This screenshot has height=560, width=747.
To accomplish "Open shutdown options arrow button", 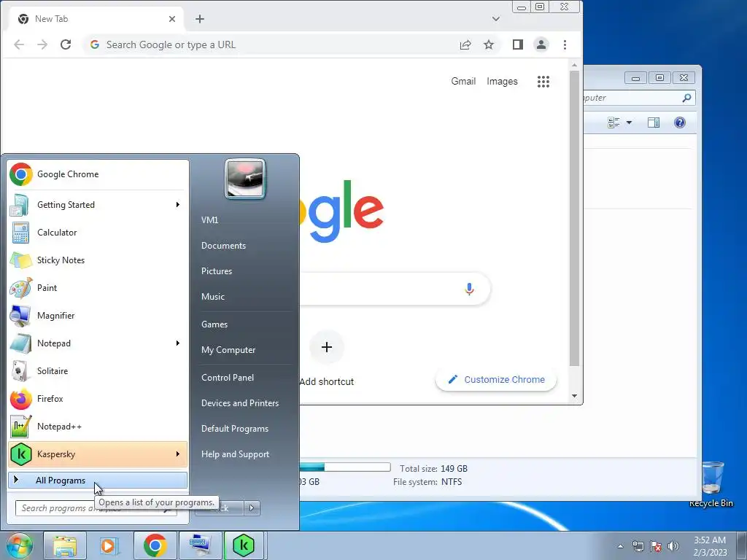I will (x=252, y=508).
